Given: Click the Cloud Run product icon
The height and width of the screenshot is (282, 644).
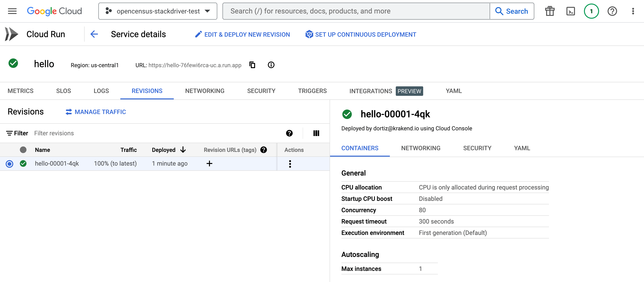Looking at the screenshot, I should [x=11, y=34].
